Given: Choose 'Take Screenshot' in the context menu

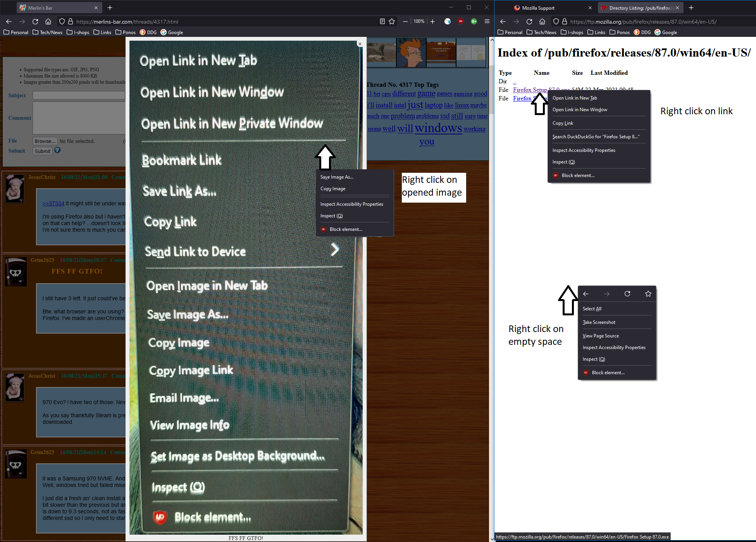Looking at the screenshot, I should (617, 322).
